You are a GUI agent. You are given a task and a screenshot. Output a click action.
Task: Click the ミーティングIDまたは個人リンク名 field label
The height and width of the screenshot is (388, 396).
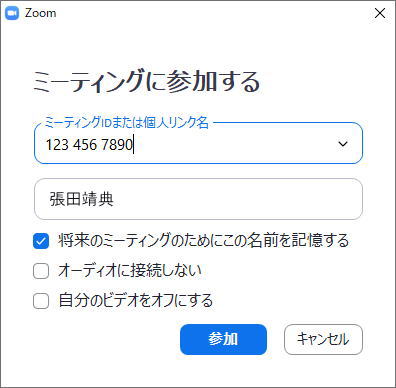tap(126, 123)
